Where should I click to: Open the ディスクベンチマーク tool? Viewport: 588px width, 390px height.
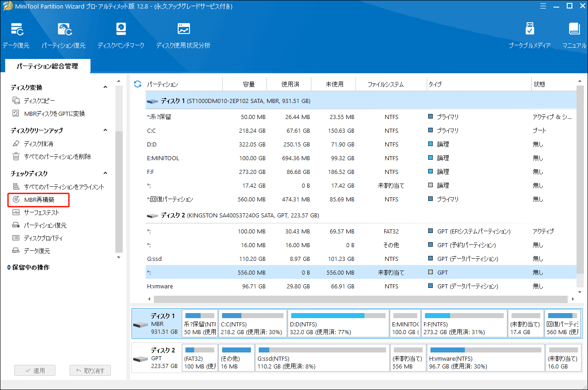pos(121,35)
